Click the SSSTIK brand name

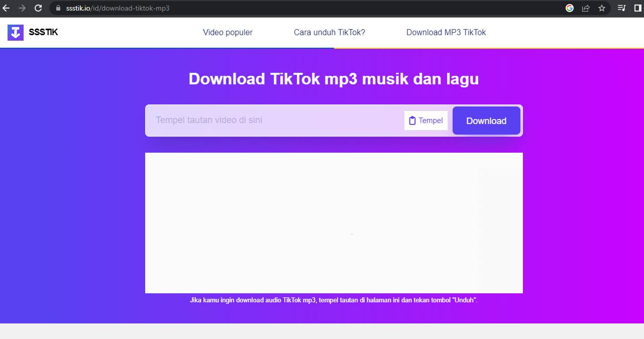click(44, 33)
